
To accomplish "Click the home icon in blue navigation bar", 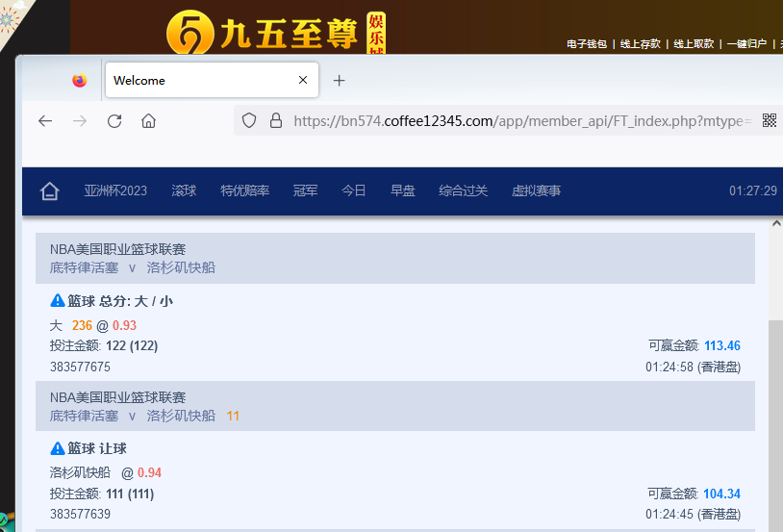I will tap(50, 191).
